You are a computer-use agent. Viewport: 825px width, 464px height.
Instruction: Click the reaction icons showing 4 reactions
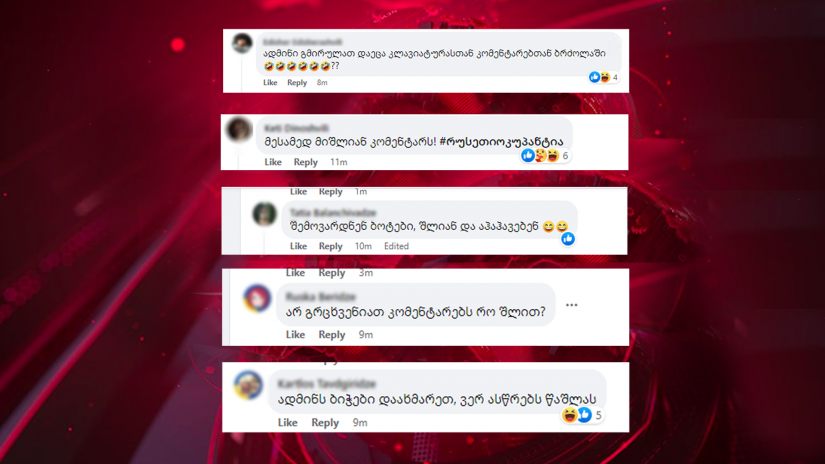603,77
